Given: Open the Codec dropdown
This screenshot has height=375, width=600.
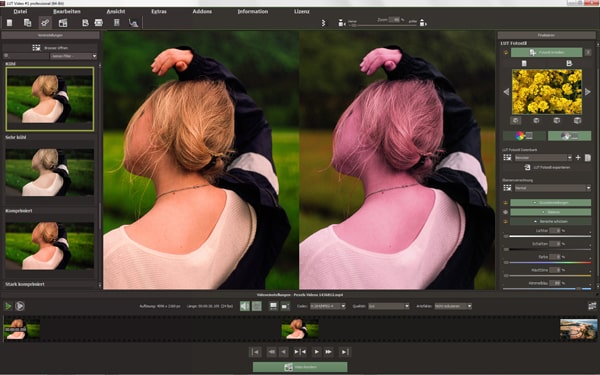Looking at the screenshot, I should click(328, 306).
